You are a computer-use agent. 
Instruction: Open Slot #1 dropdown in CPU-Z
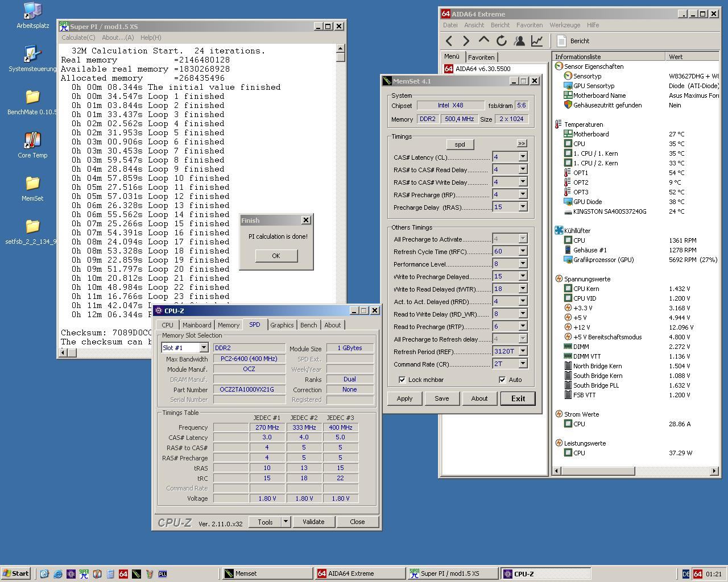point(203,347)
